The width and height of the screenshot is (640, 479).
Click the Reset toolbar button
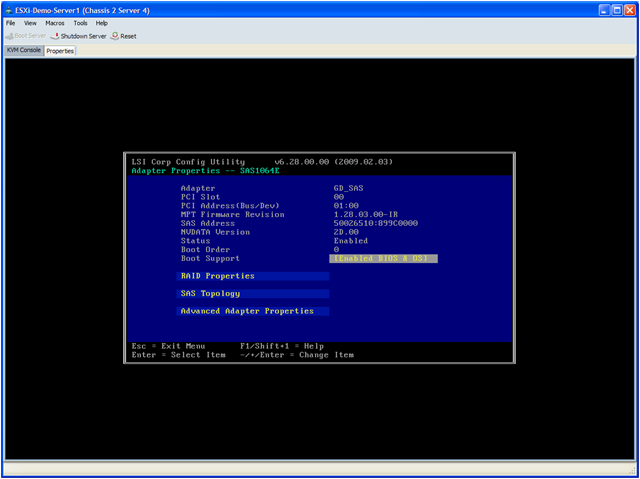tap(124, 36)
